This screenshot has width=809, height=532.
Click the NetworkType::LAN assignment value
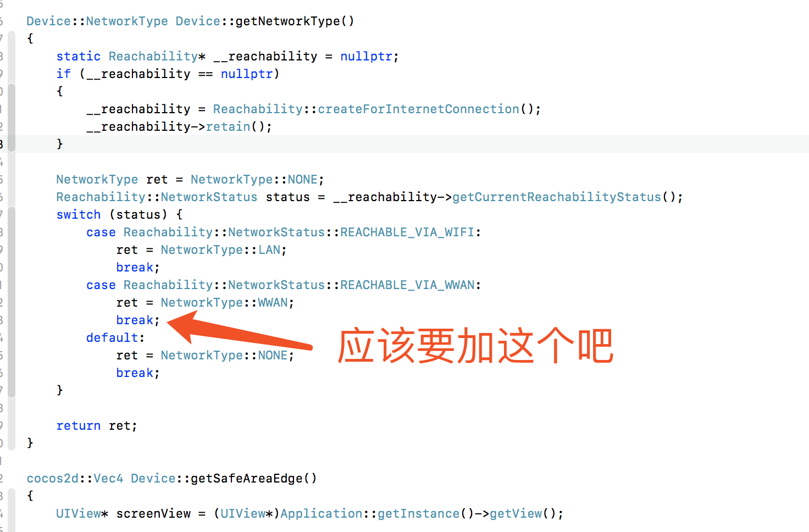[x=220, y=250]
